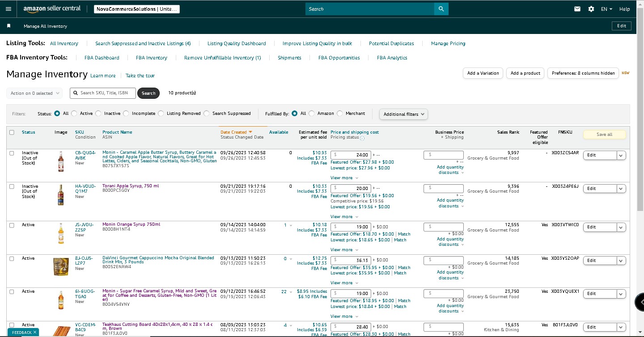Image resolution: width=644 pixels, height=337 pixels.
Task: Select the Search Suppressed status filter
Action: 207,114
